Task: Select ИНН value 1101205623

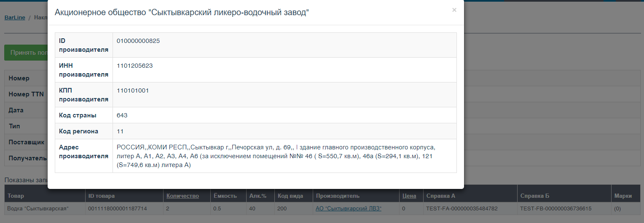Action: (x=135, y=66)
